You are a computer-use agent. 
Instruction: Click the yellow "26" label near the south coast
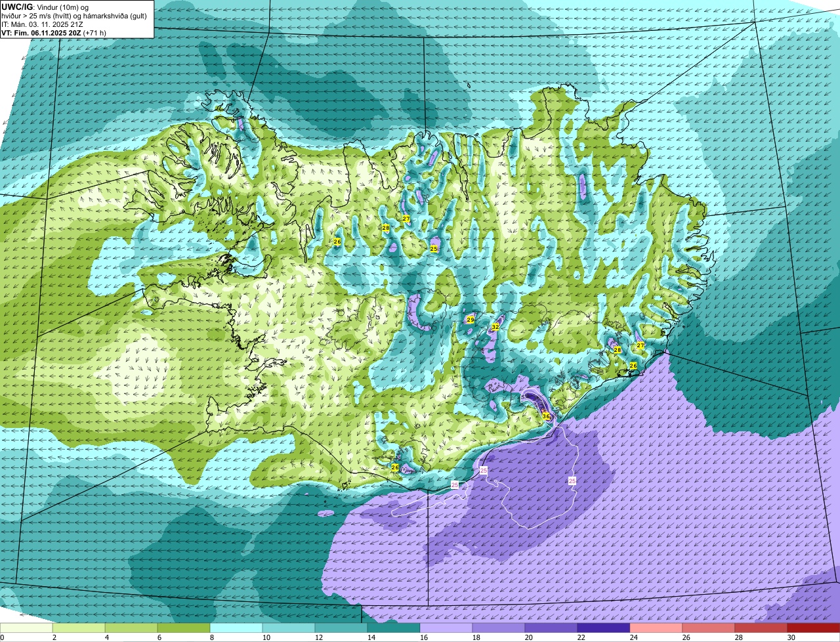pos(395,467)
